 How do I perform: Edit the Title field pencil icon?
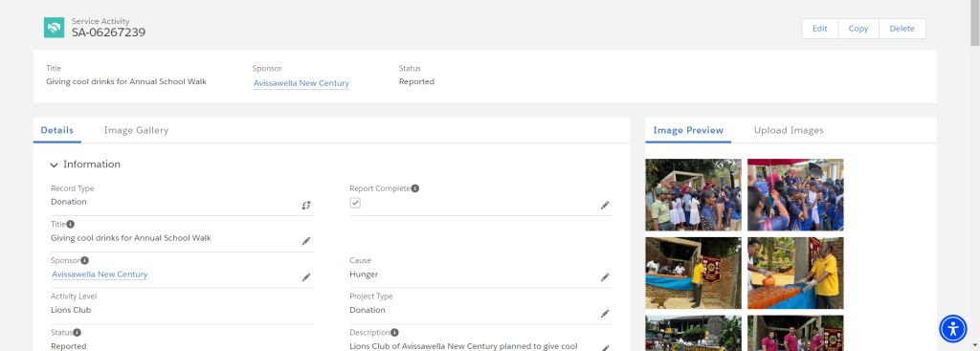pos(306,241)
